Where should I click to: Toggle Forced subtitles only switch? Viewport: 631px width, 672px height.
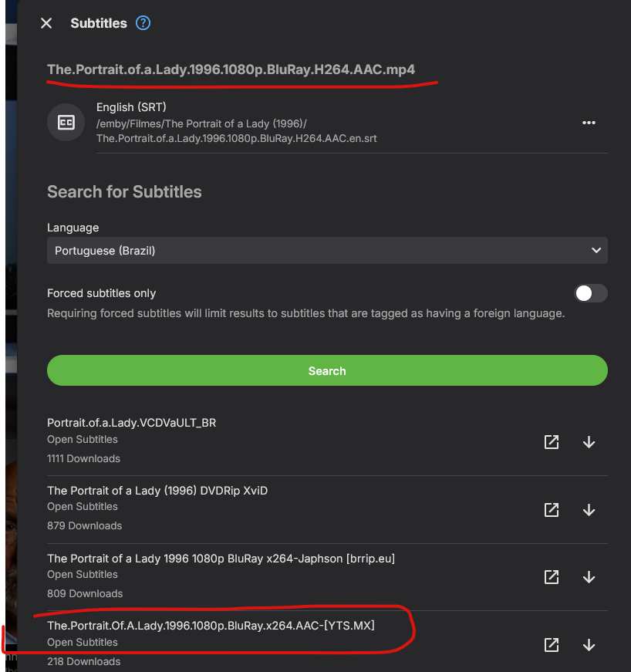tap(591, 293)
